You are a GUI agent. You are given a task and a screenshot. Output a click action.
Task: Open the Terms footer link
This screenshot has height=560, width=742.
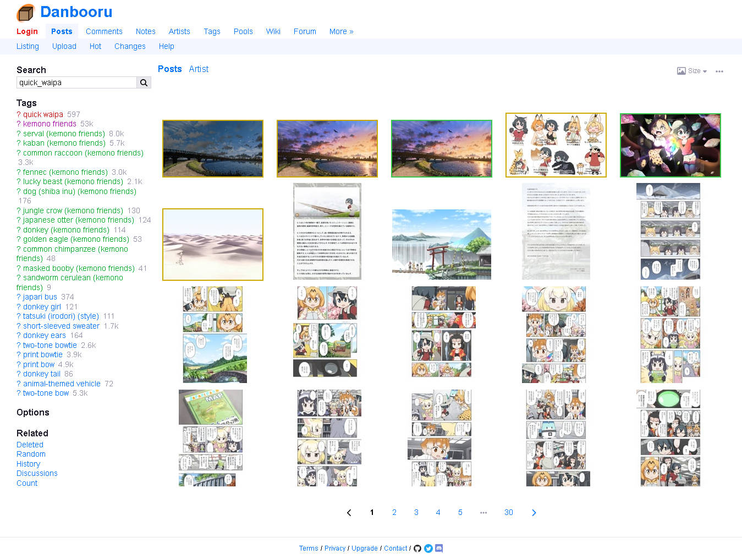(309, 548)
